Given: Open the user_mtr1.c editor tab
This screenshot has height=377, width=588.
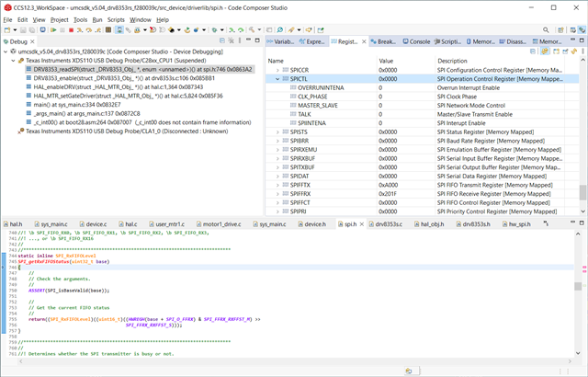Looking at the screenshot, I should click(167, 224).
